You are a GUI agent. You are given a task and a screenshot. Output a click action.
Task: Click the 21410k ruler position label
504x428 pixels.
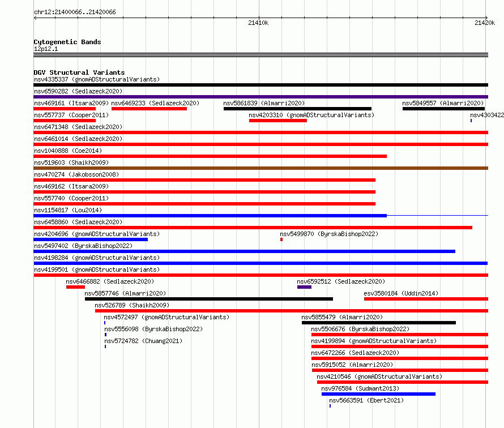click(258, 23)
